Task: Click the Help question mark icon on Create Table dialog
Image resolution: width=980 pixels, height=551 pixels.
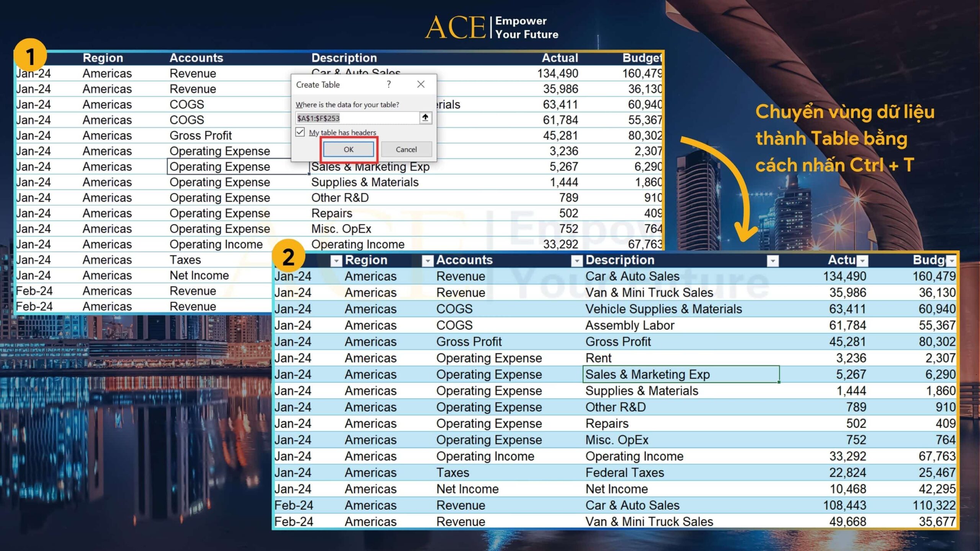Action: 389,84
